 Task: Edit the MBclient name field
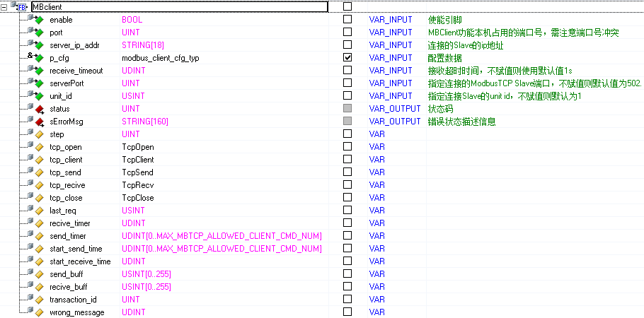(x=180, y=7)
